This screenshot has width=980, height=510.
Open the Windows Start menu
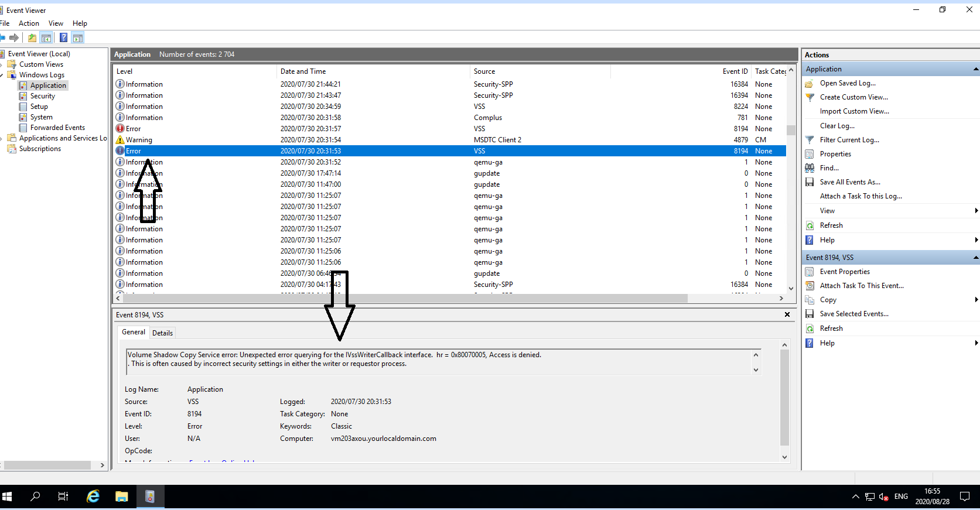pos(8,497)
